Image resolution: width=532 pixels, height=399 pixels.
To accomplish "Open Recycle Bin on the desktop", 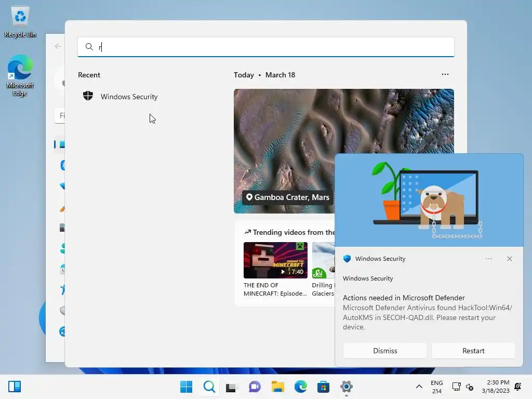I will point(20,22).
